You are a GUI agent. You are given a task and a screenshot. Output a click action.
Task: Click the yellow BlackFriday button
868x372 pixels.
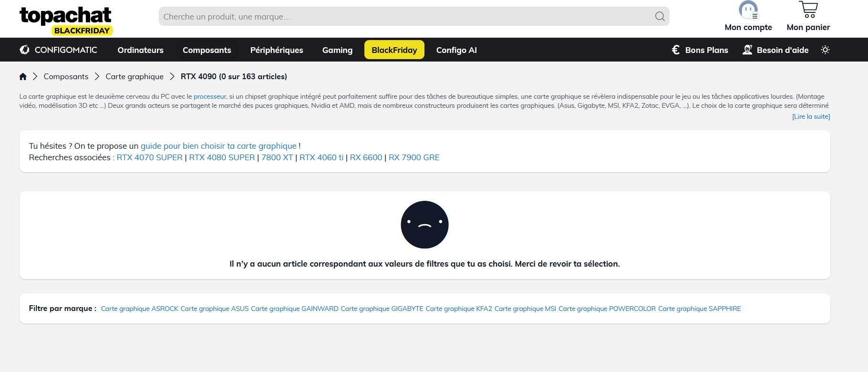(x=394, y=50)
